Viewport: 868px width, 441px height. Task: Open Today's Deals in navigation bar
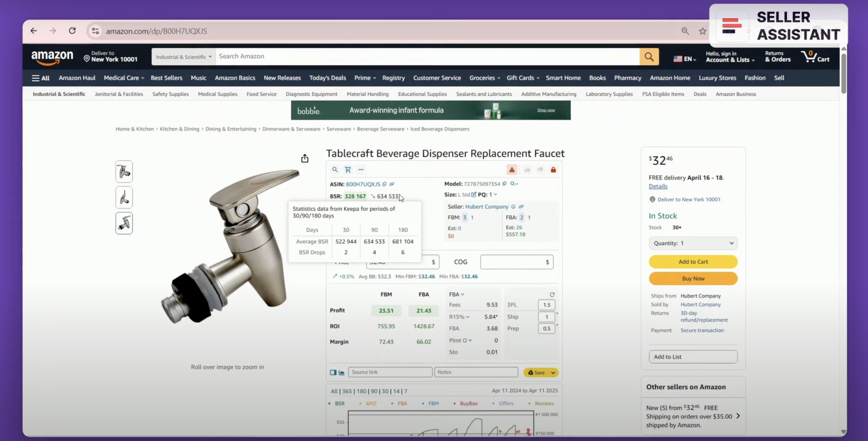pyautogui.click(x=327, y=78)
